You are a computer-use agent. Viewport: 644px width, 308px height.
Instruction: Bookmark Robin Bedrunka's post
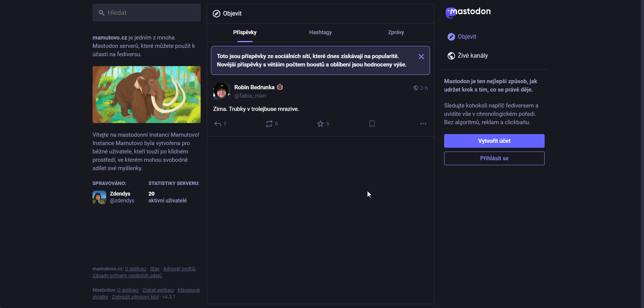click(x=372, y=124)
